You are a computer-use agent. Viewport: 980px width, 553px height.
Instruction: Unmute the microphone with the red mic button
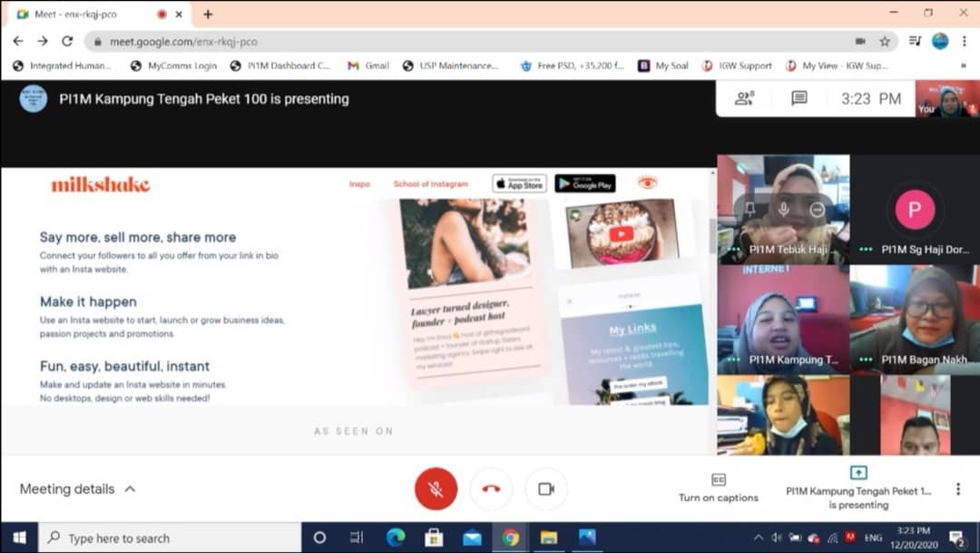(x=436, y=489)
